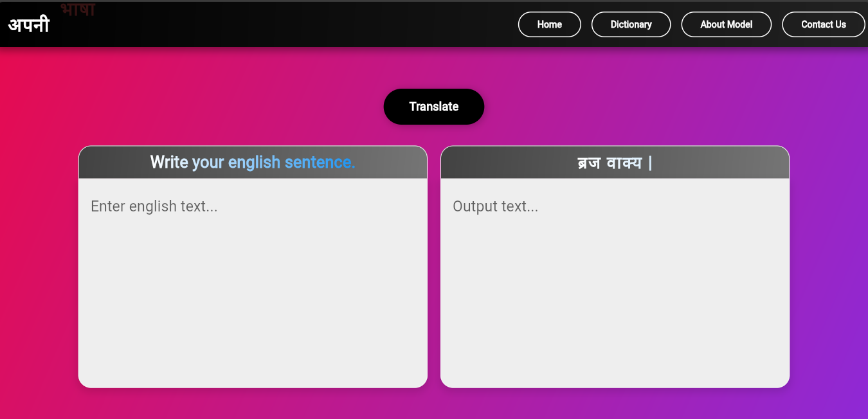Click inside the Output text area

tap(615, 283)
